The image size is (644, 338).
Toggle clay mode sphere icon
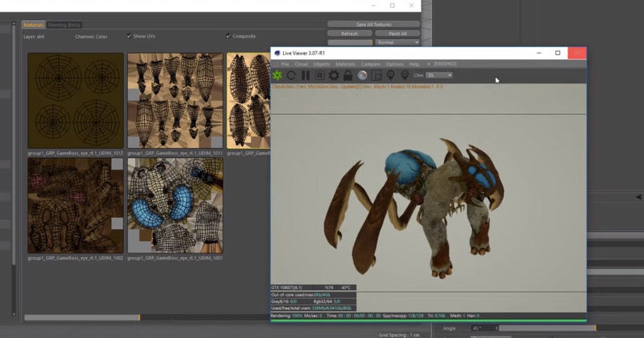click(362, 75)
